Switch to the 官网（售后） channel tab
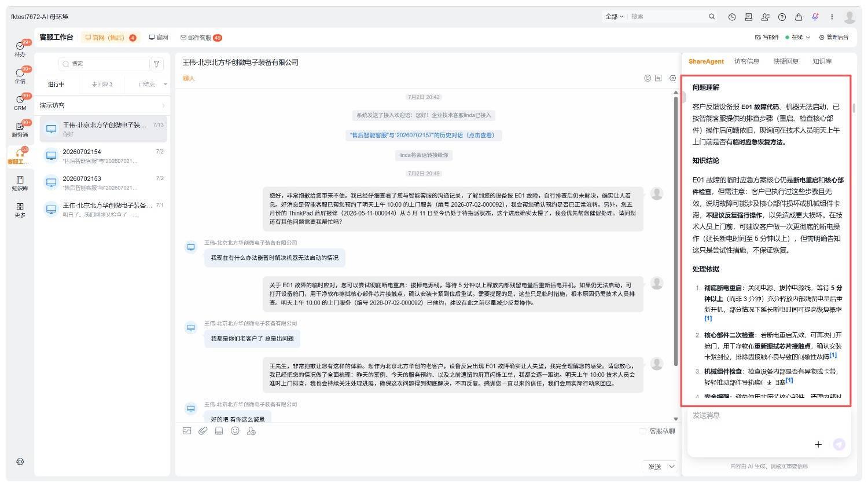Image resolution: width=868 pixels, height=487 pixels. [111, 38]
